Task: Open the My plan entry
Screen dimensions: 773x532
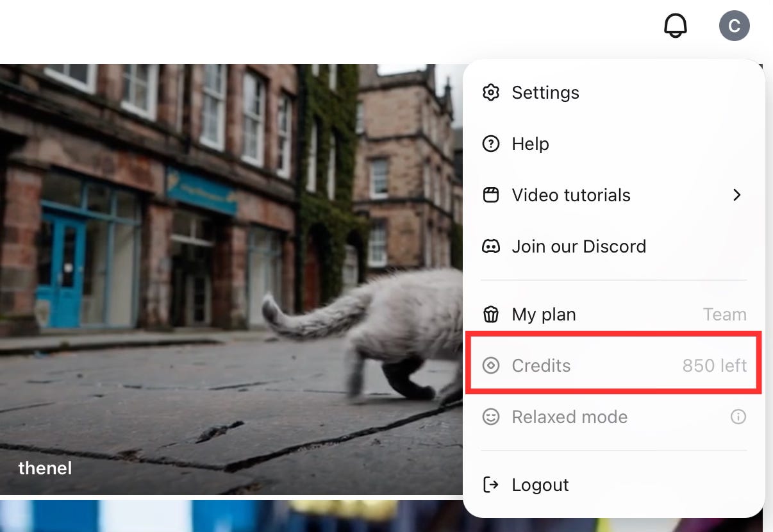Action: tap(614, 314)
